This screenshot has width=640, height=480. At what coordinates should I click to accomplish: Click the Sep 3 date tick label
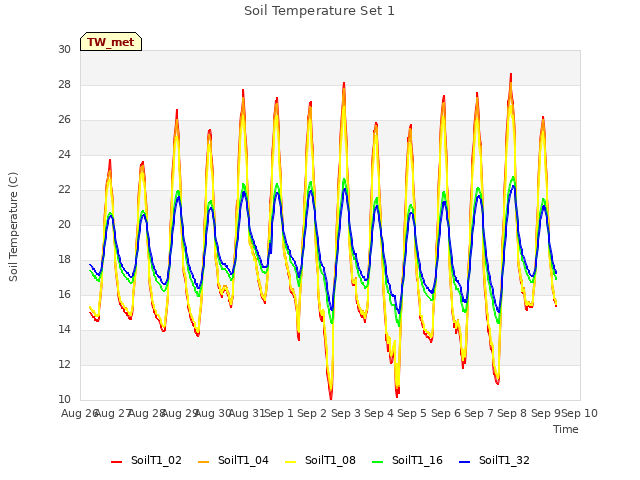click(346, 413)
